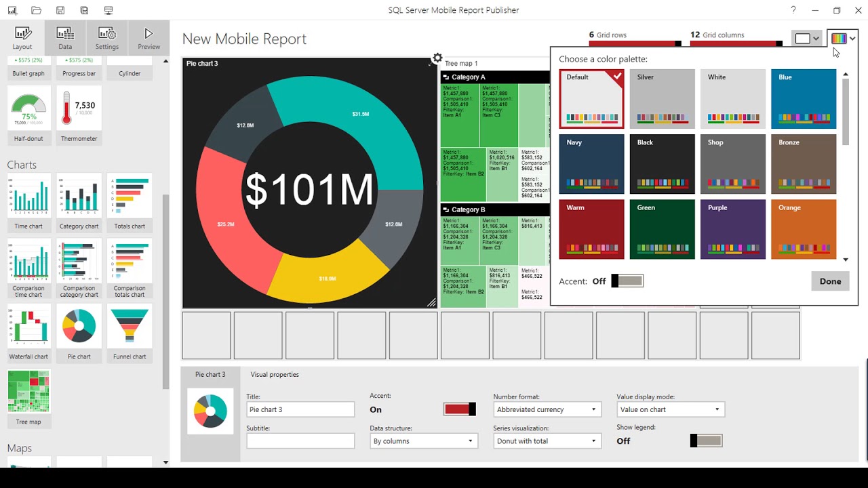Toggle the color palette Accent switch
Viewport: 868px width, 488px height.
coord(627,281)
